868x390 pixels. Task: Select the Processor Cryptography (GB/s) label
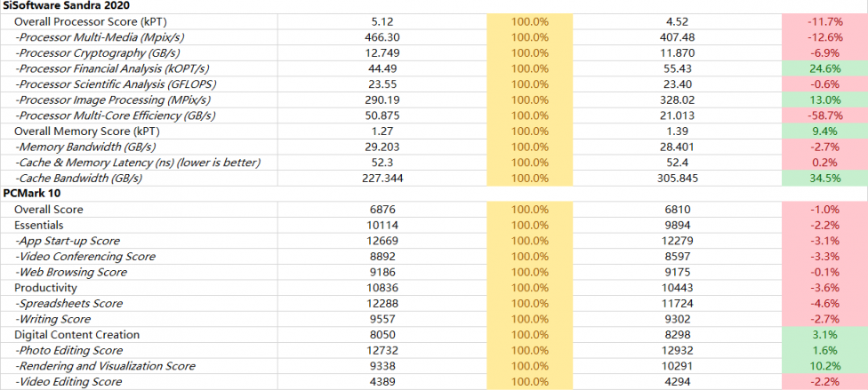pyautogui.click(x=98, y=53)
